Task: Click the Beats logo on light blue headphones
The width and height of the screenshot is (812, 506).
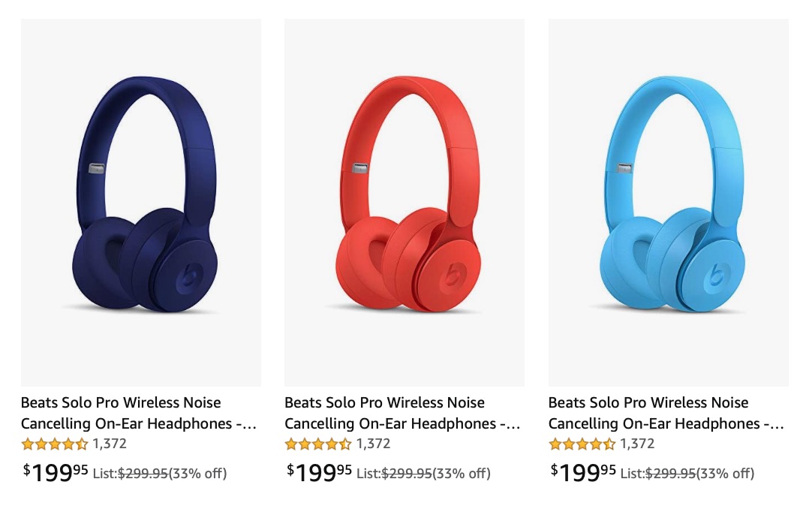Action: [717, 275]
